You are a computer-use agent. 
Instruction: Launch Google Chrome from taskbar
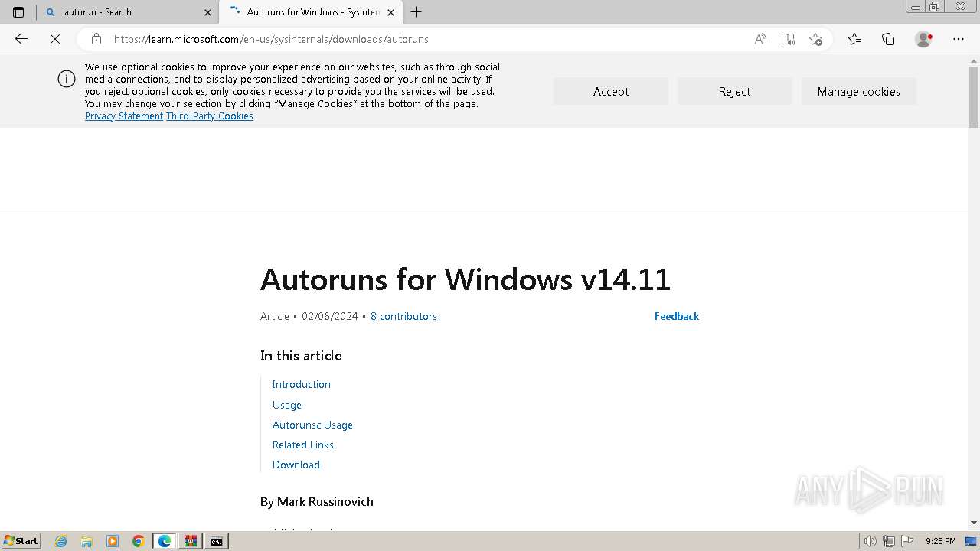click(139, 541)
